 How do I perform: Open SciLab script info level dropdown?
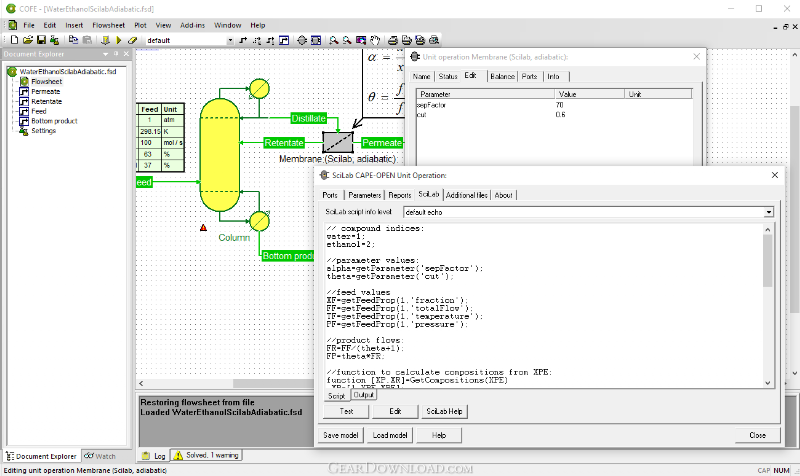[x=768, y=212]
